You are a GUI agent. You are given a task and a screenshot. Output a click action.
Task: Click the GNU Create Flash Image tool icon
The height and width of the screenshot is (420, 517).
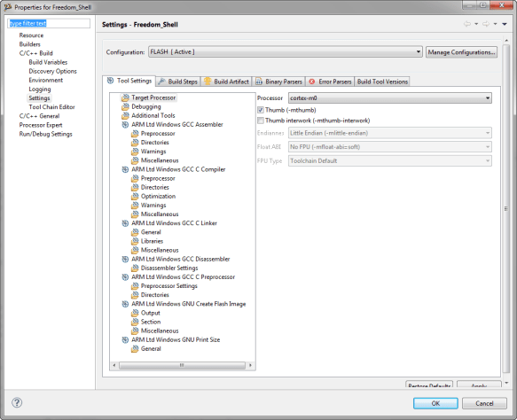coord(125,304)
